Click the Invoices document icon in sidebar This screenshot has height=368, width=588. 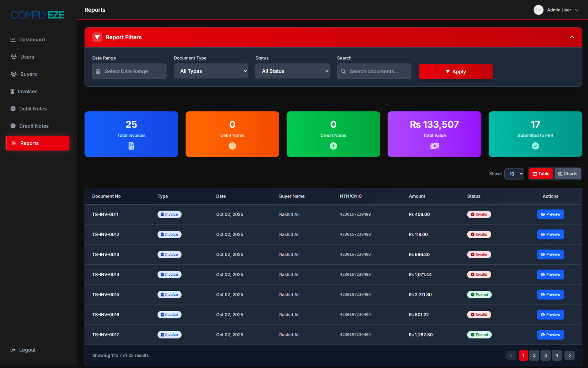(x=13, y=91)
